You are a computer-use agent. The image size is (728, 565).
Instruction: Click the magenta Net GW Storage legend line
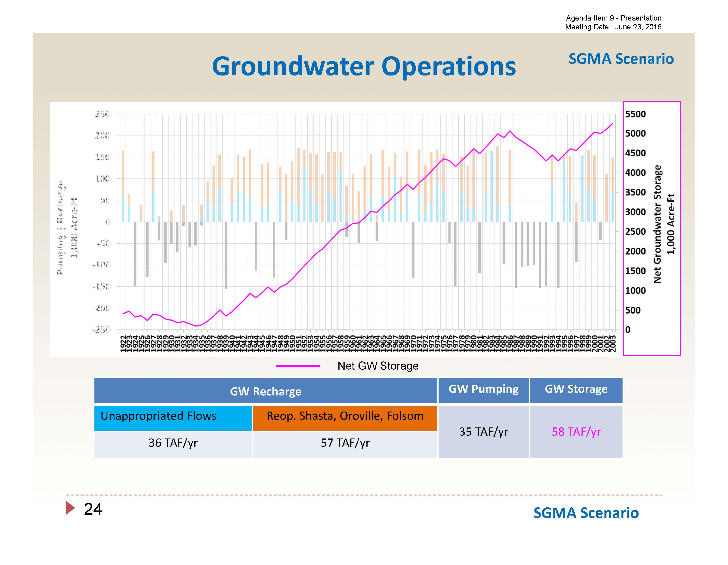[x=298, y=366]
